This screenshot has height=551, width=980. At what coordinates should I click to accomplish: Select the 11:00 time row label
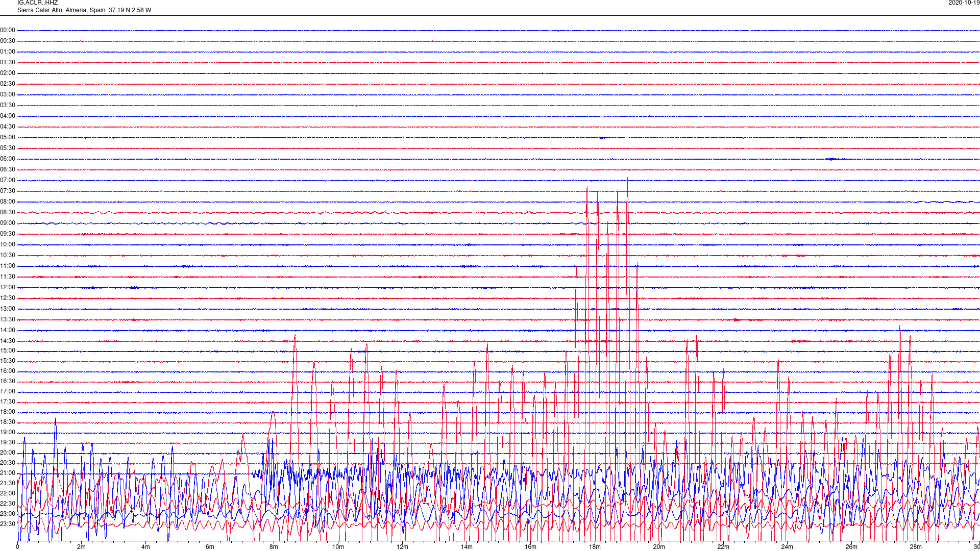[8, 266]
